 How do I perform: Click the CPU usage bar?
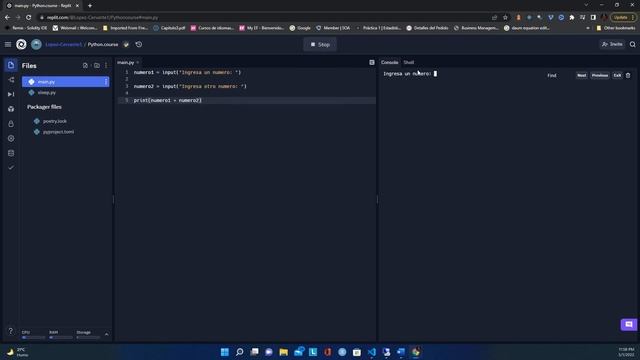tap(33, 338)
